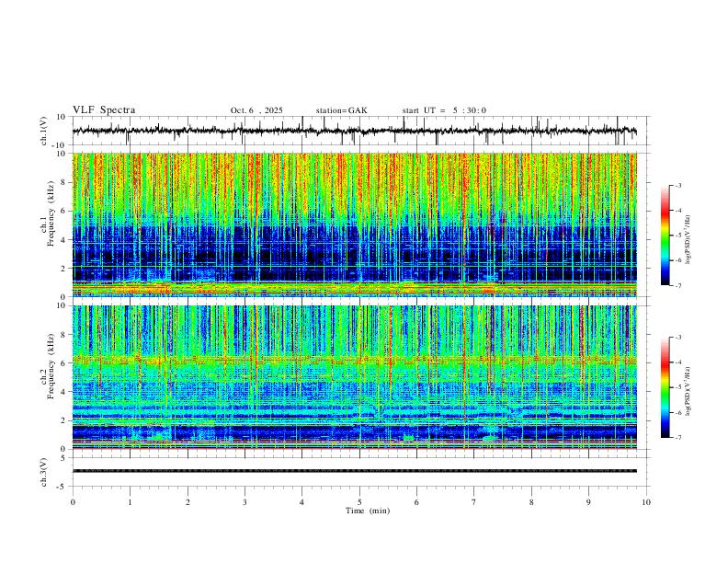Click the date 'Oct. 6, 2025' label
Image resolution: width=728 pixels, height=563 pixels.
pyautogui.click(x=256, y=110)
